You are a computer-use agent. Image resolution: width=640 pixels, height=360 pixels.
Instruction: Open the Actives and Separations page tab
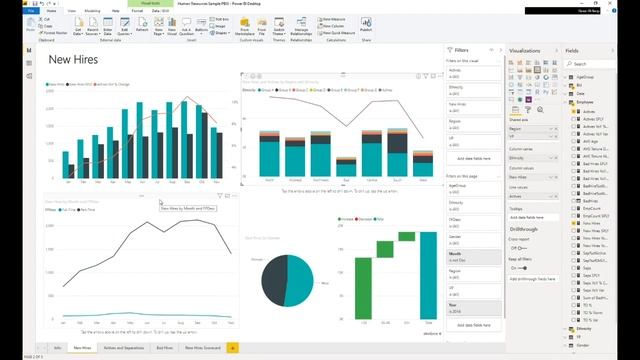[124, 348]
